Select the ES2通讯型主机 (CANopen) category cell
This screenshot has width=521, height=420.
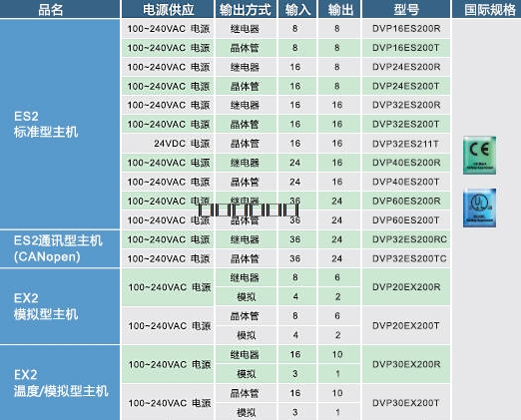coord(60,248)
